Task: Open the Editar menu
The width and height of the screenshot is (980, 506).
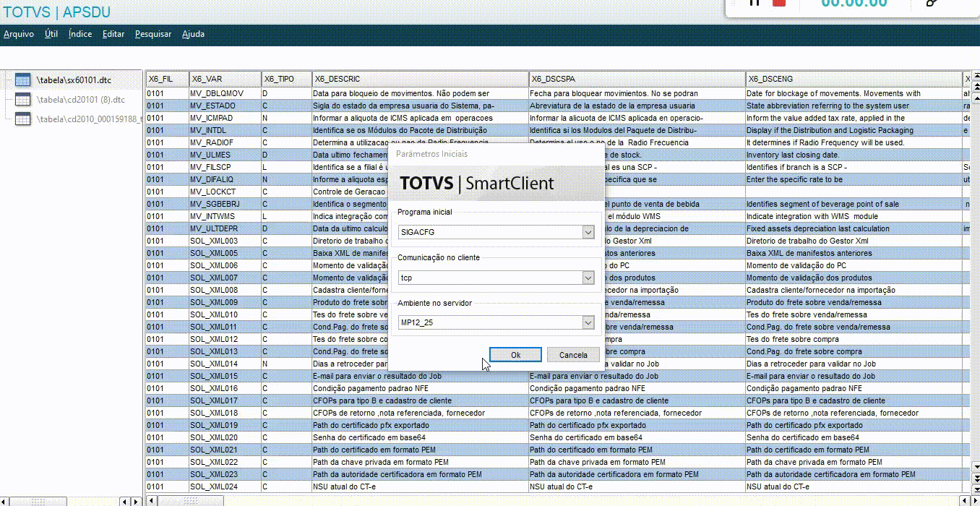Action: 113,34
